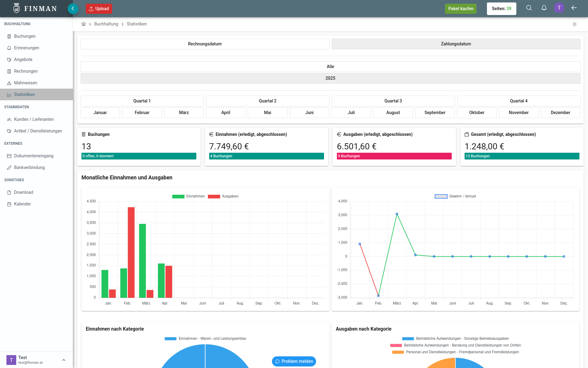Open notifications bell icon
Image resolution: width=588 pixels, height=368 pixels.
pos(544,8)
